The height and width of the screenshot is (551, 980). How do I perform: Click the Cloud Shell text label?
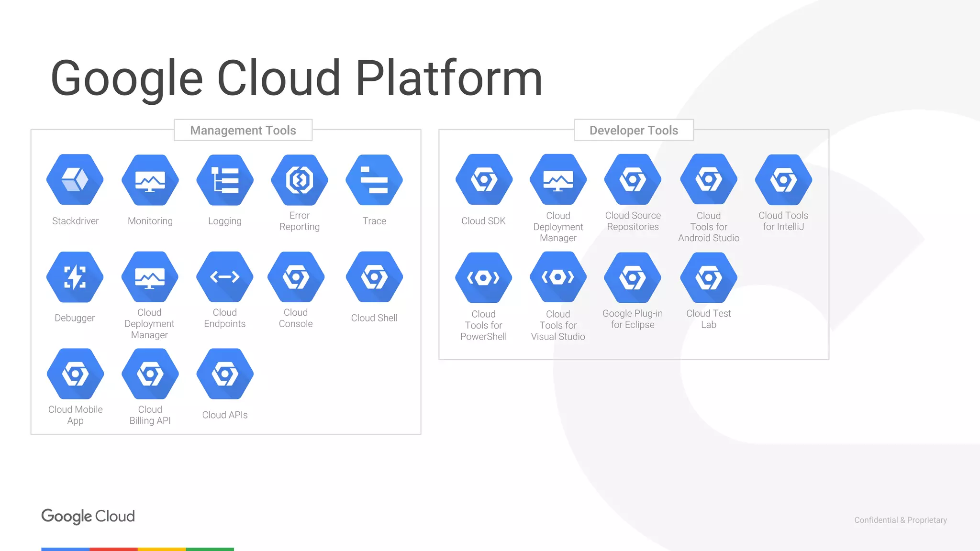374,318
